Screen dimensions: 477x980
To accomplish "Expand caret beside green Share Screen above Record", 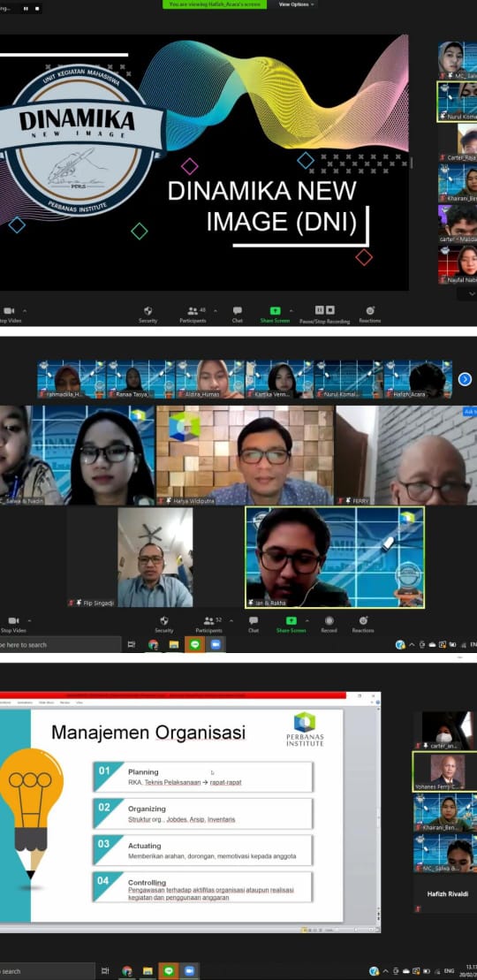I will click(x=307, y=620).
